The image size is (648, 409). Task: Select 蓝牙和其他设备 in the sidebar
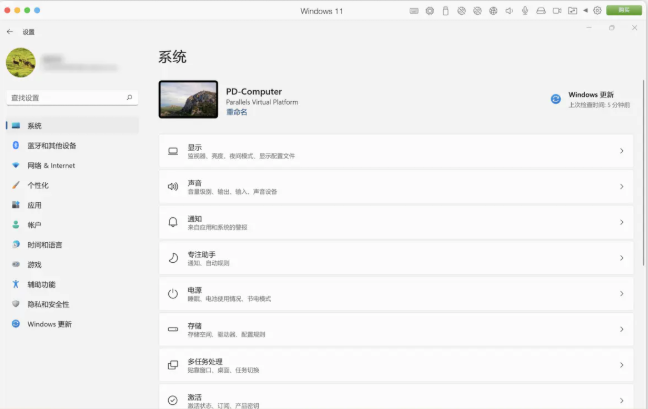click(x=72, y=145)
